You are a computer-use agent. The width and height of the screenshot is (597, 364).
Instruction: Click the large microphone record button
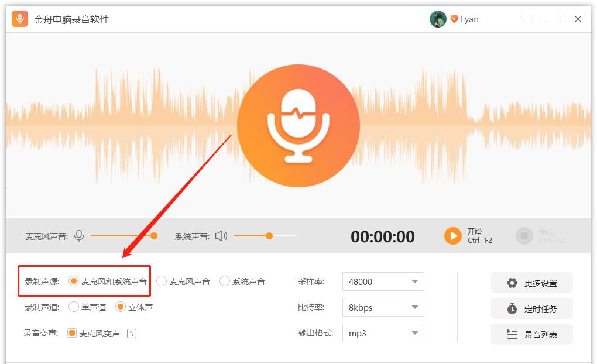point(298,126)
